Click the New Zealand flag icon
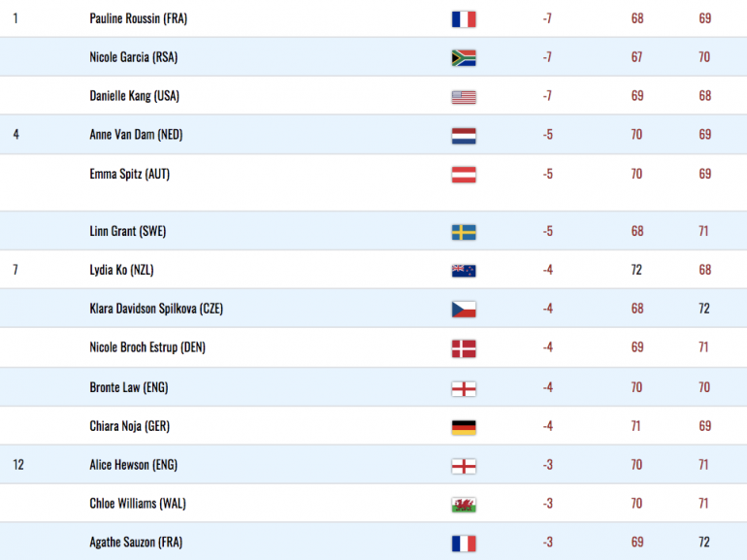The height and width of the screenshot is (560, 747). pos(464,271)
